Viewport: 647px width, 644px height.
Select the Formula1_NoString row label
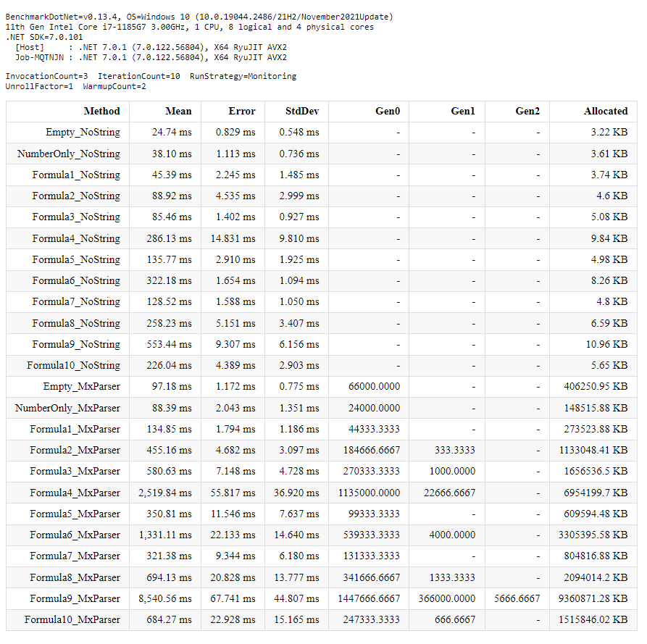(76, 175)
